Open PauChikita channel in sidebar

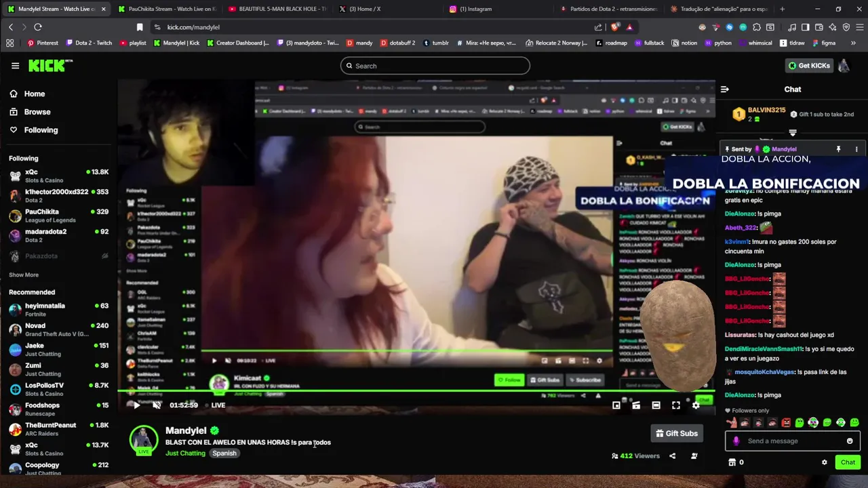click(x=58, y=216)
